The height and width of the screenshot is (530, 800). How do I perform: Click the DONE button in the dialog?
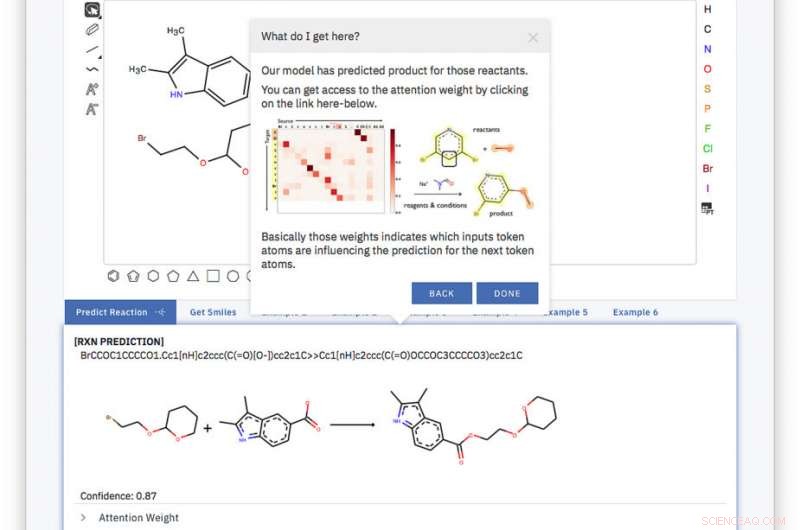tap(507, 293)
